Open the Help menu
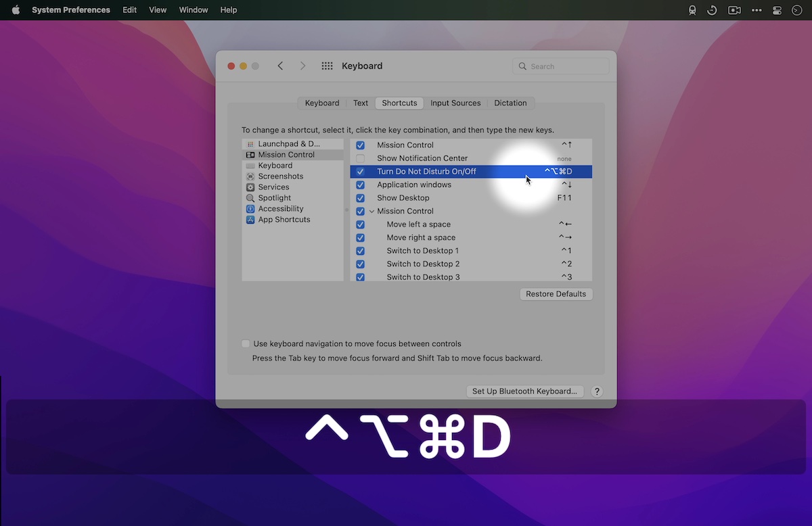812x526 pixels. click(229, 10)
